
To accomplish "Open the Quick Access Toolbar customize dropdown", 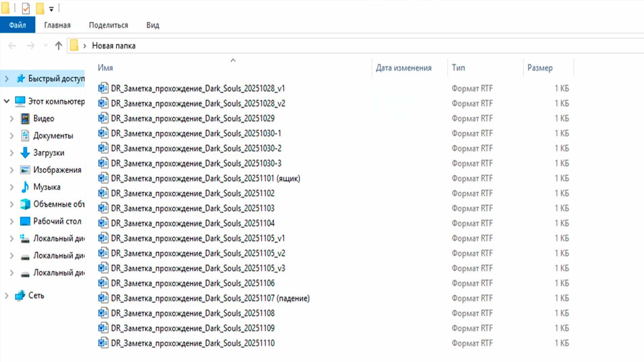I will [x=51, y=9].
